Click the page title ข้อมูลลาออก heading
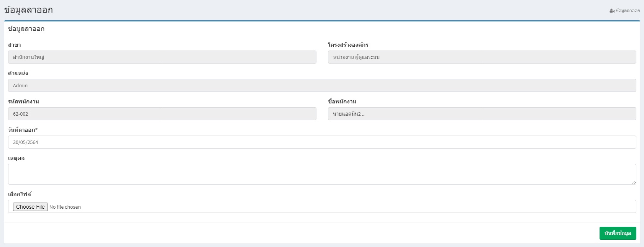This screenshot has width=644, height=247. (28, 10)
